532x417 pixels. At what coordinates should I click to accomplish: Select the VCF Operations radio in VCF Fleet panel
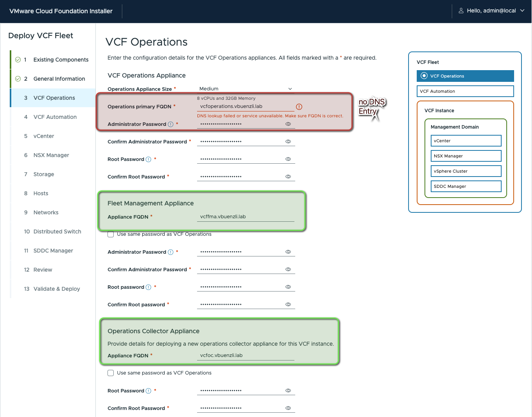[x=424, y=76]
